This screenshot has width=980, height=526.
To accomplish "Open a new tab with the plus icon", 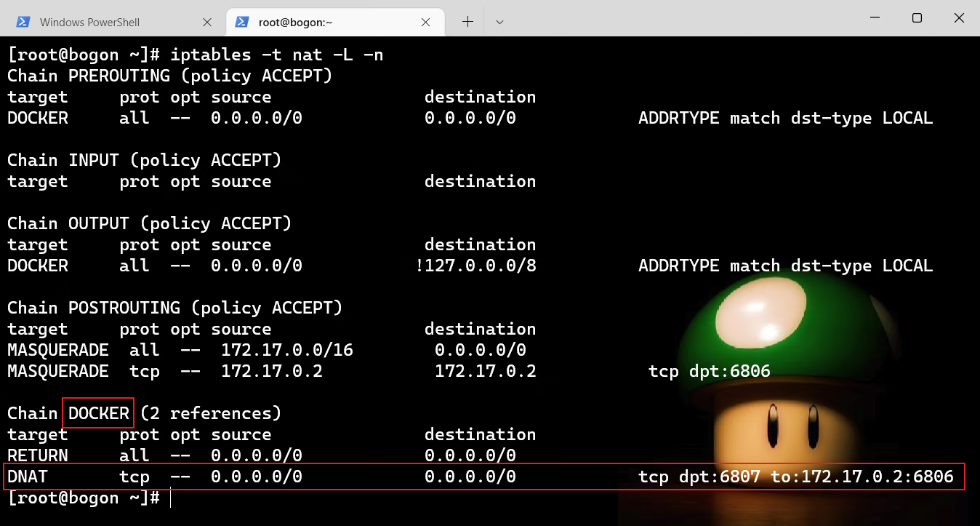I will click(467, 22).
